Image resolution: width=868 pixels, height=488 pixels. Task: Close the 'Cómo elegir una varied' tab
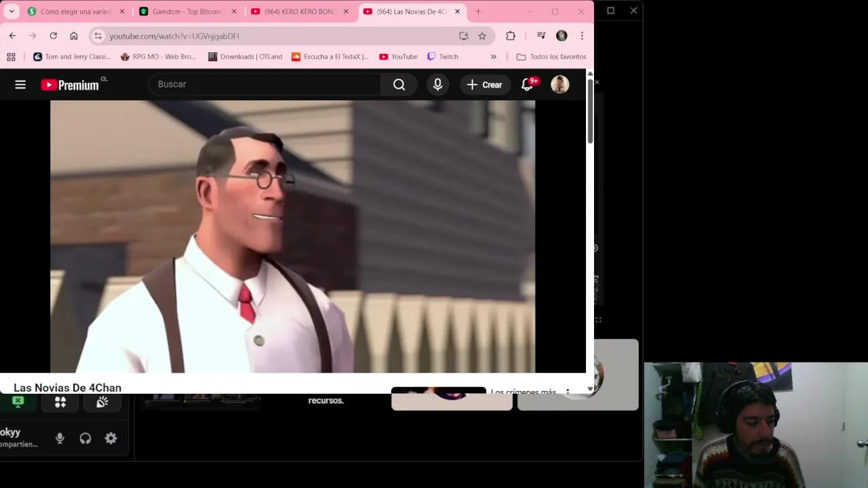[122, 12]
